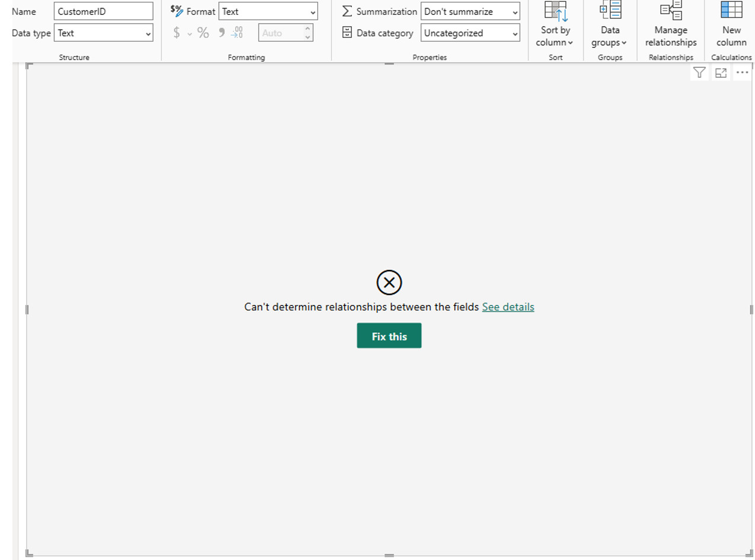Open the Format dropdown showing Text
Screen dimensions: 755x560
[x=311, y=11]
